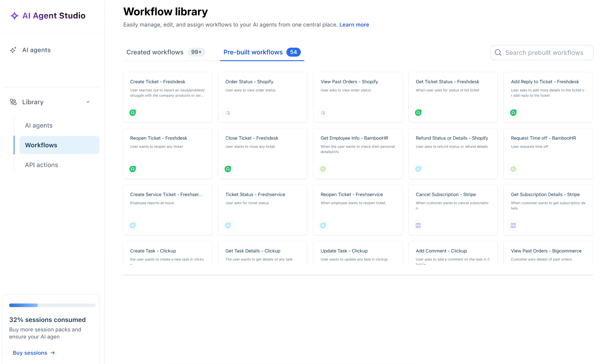Screen dimensions: 601x364
Task: Open the Get Ticket Status - Freshdesk title
Action: coord(447,82)
